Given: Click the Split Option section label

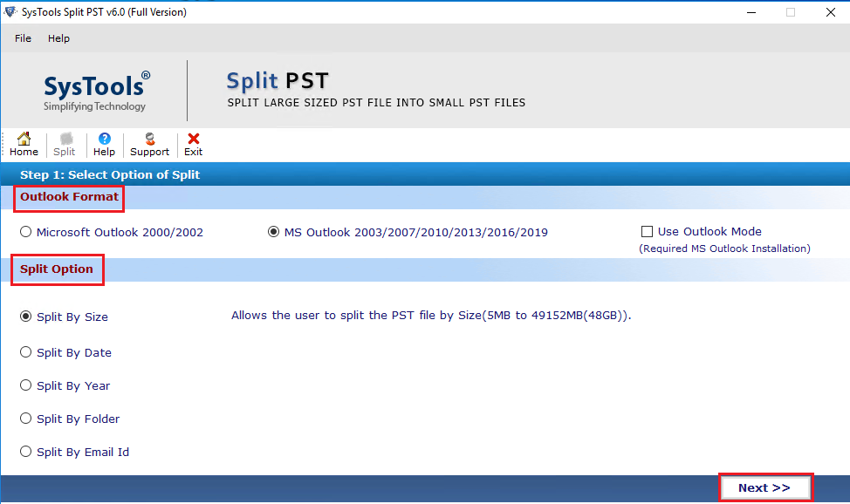Looking at the screenshot, I should pyautogui.click(x=56, y=269).
